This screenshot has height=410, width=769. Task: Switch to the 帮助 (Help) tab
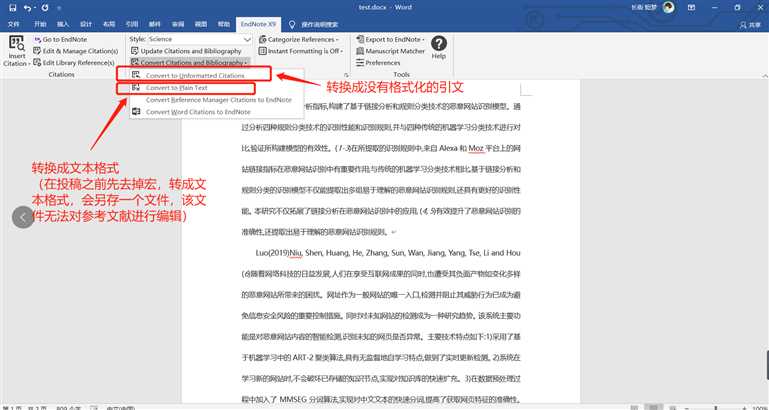[224, 24]
